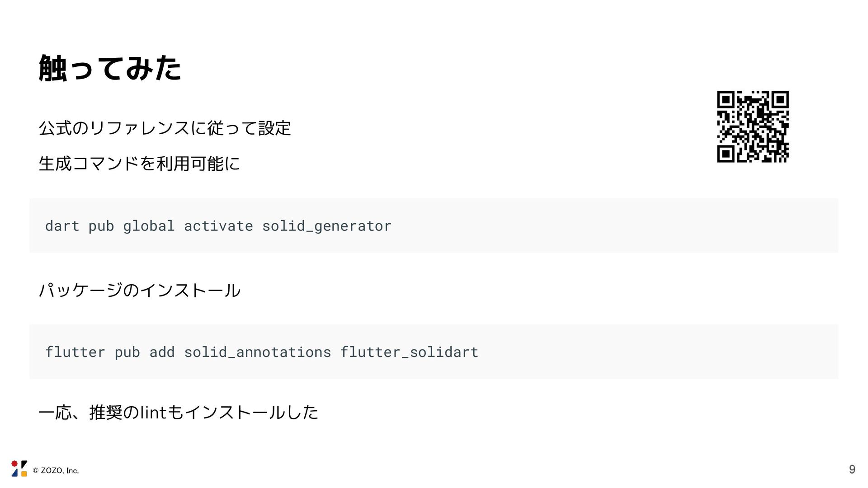Click the word solid_generator in the code

coord(326,226)
